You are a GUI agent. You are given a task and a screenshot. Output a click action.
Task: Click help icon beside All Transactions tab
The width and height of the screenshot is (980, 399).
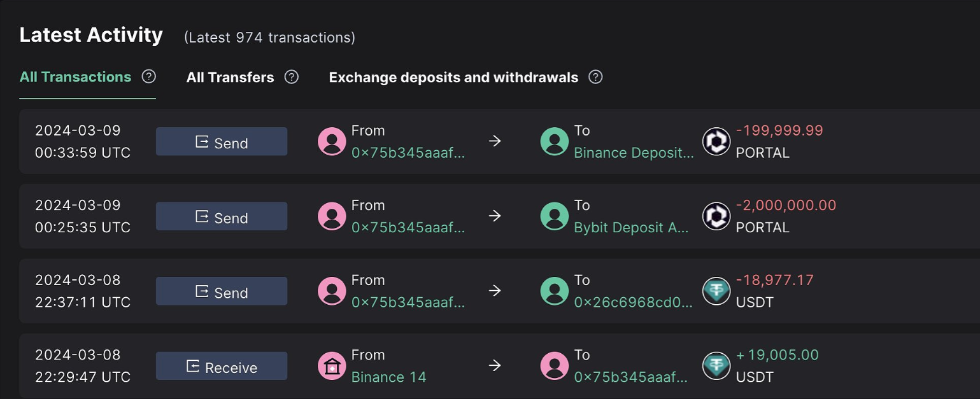149,77
